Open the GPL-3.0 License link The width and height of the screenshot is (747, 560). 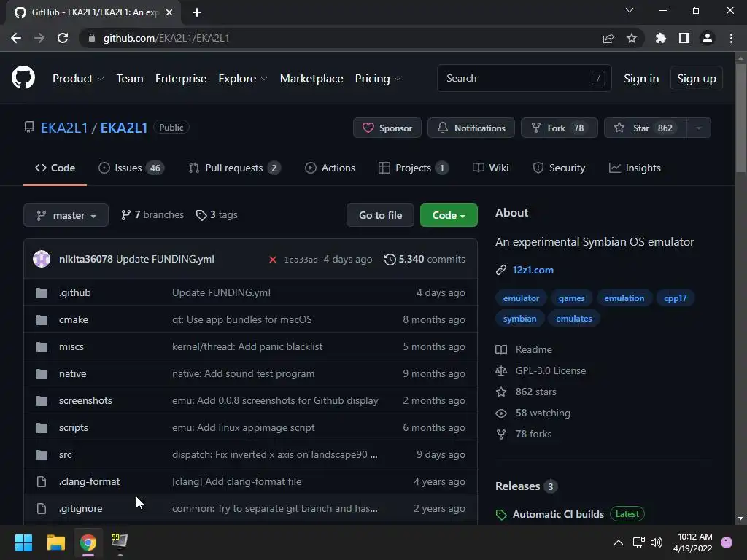pyautogui.click(x=551, y=370)
